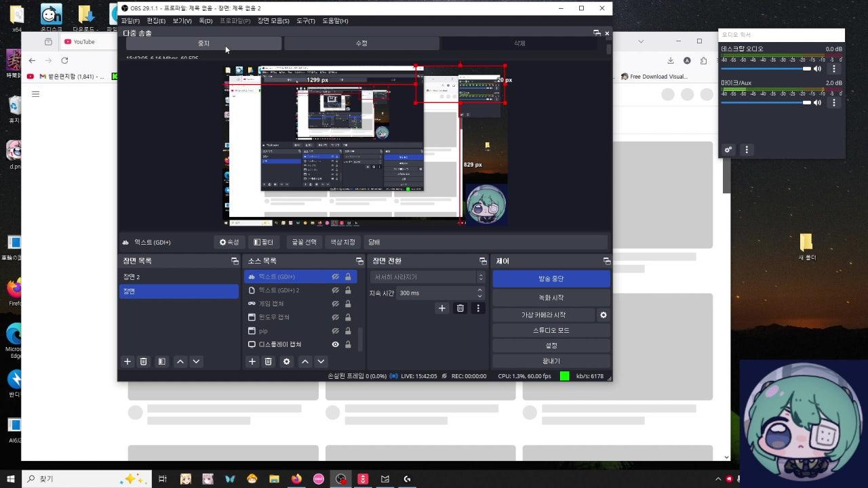Mute the 데스크탑 오디오 speaker icon
Screen dimensions: 868x488
tap(817, 68)
